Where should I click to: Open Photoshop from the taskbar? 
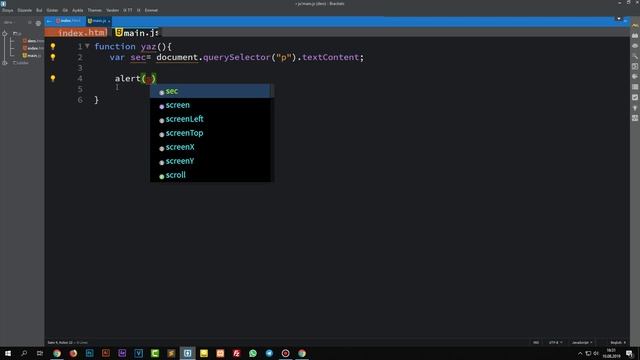click(89, 353)
